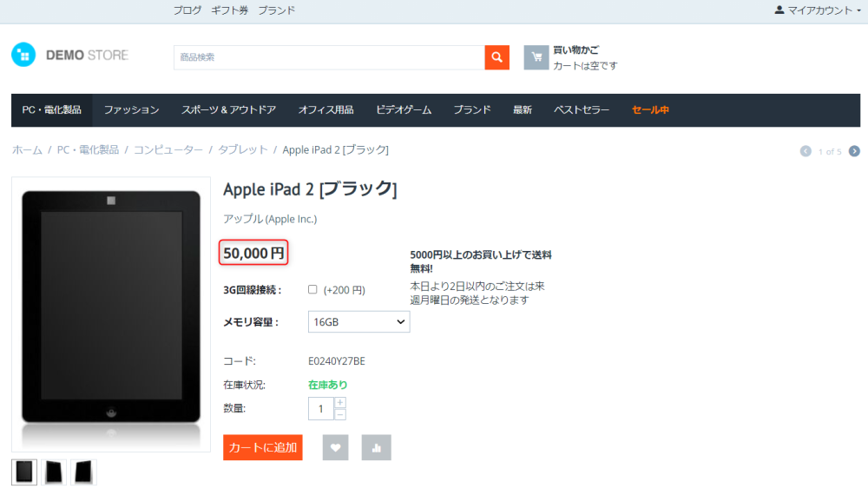Go to next product arrow
The image size is (868, 495).
(854, 151)
